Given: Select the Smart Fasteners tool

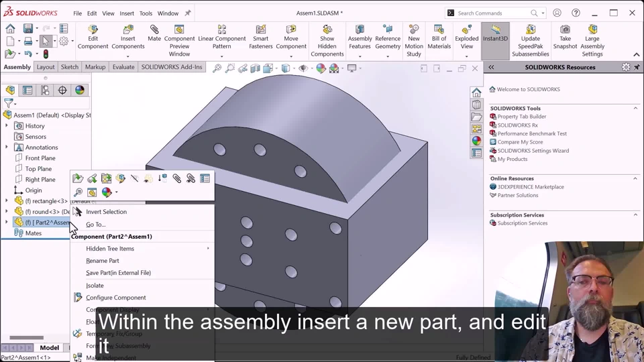Looking at the screenshot, I should pyautogui.click(x=260, y=38).
